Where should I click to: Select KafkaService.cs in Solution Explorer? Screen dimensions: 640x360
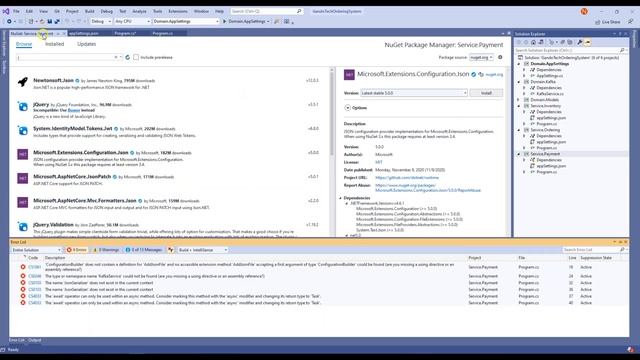click(550, 94)
